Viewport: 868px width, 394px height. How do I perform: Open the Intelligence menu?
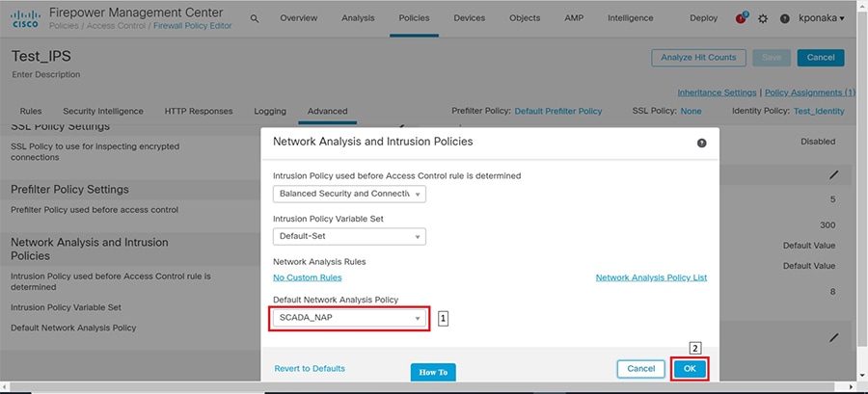pyautogui.click(x=630, y=18)
